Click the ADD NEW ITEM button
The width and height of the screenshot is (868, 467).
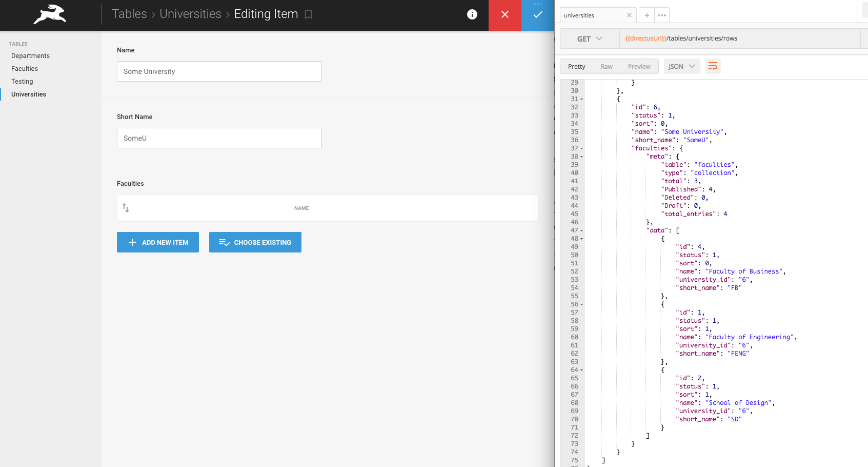click(x=157, y=242)
